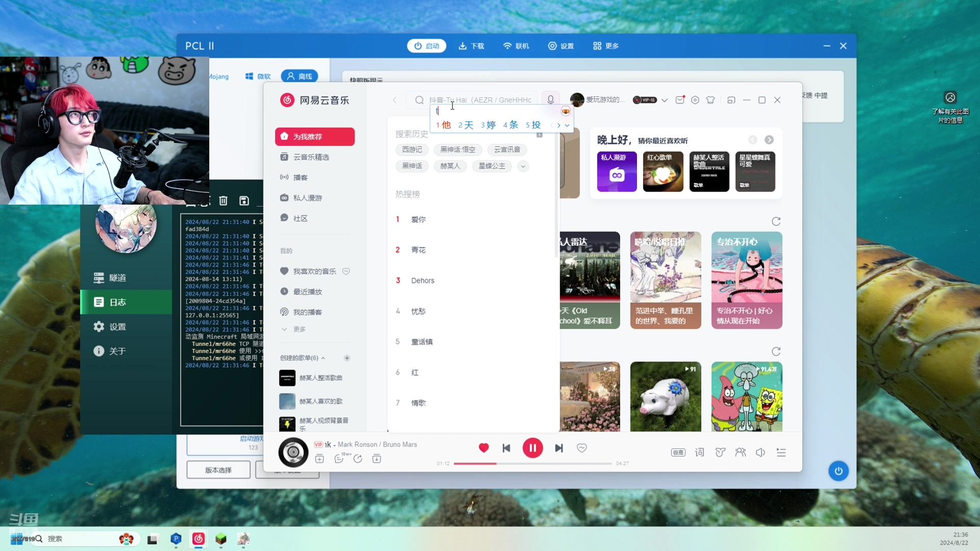This screenshot has height=551, width=980.
Task: Click the blue power button in PCL
Action: 839,471
